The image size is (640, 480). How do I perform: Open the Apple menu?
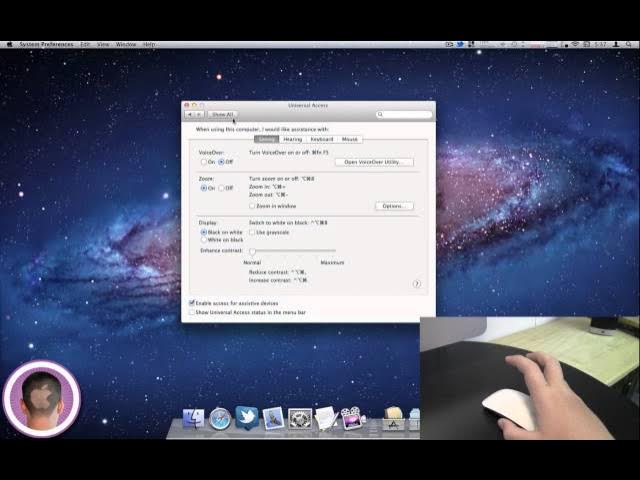9,44
